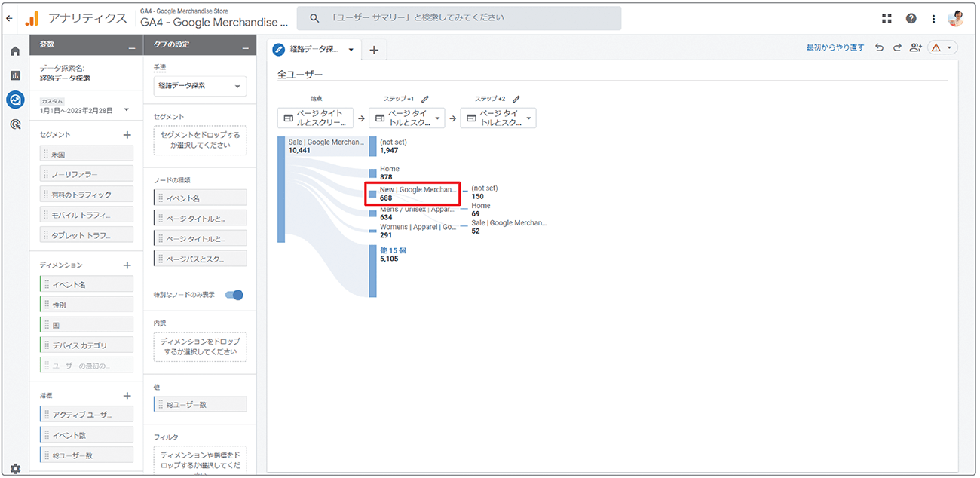Select the ノーリファラー segment chip
This screenshot has height=478, width=980.
86,173
